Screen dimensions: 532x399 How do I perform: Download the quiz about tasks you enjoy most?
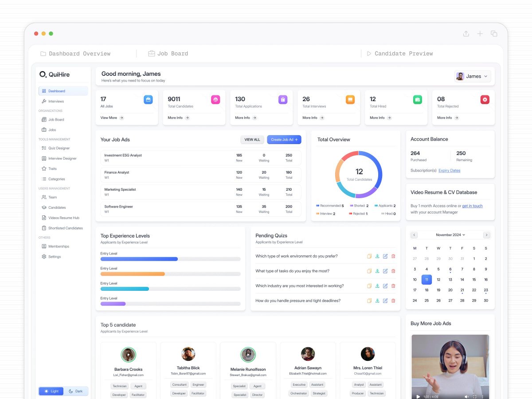click(377, 271)
